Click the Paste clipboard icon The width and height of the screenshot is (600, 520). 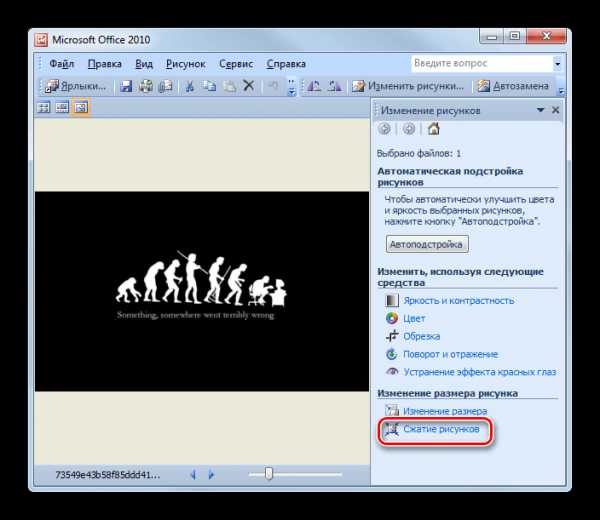tap(229, 86)
